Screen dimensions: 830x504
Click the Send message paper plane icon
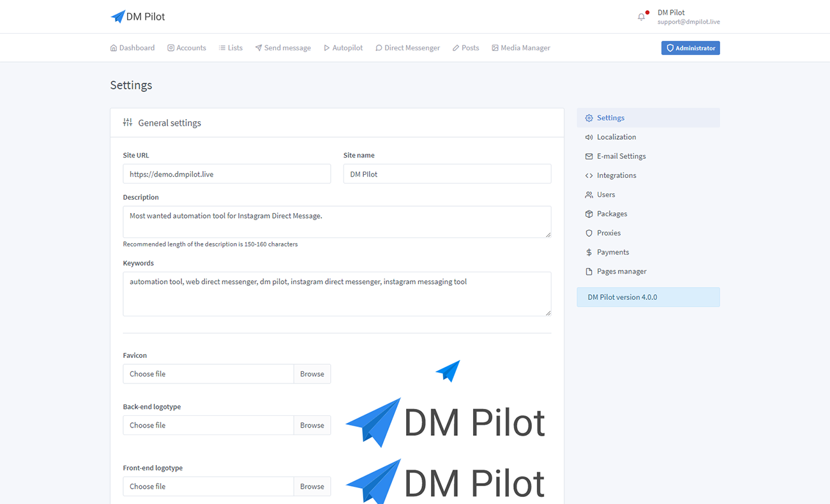(259, 48)
